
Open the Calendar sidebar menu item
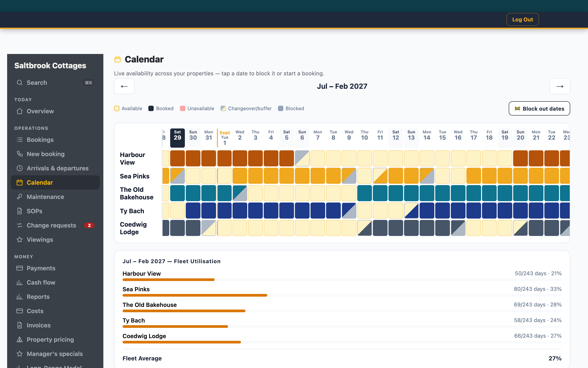(55, 182)
